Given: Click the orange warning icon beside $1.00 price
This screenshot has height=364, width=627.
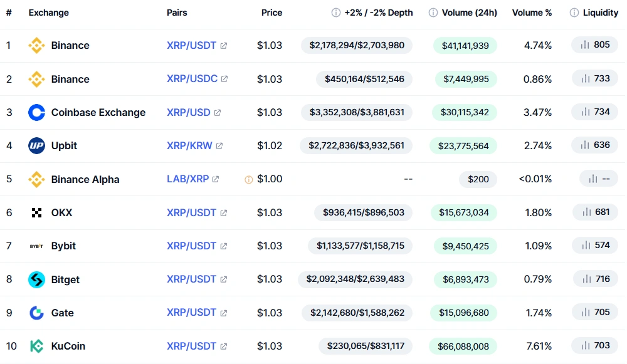Looking at the screenshot, I should click(249, 180).
